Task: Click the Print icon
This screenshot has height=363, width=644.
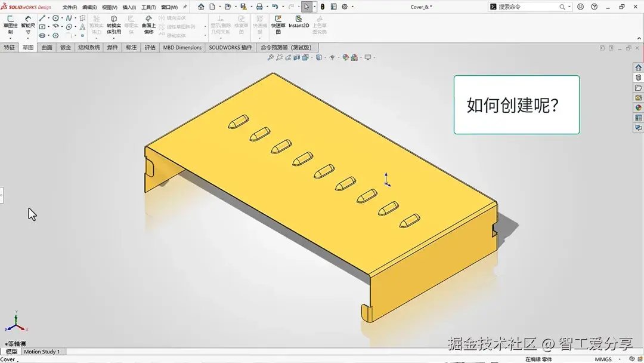Action: 259,7
